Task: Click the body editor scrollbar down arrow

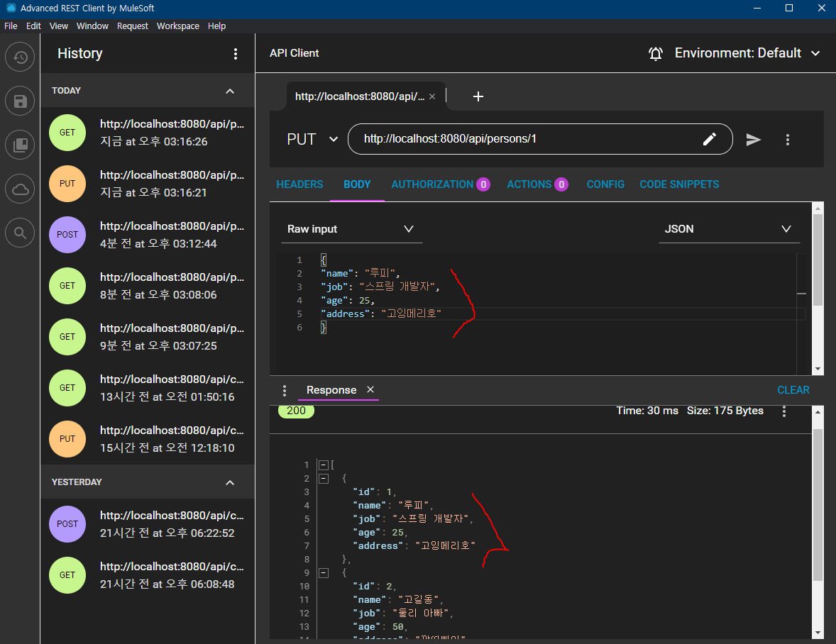Action: tap(818, 369)
